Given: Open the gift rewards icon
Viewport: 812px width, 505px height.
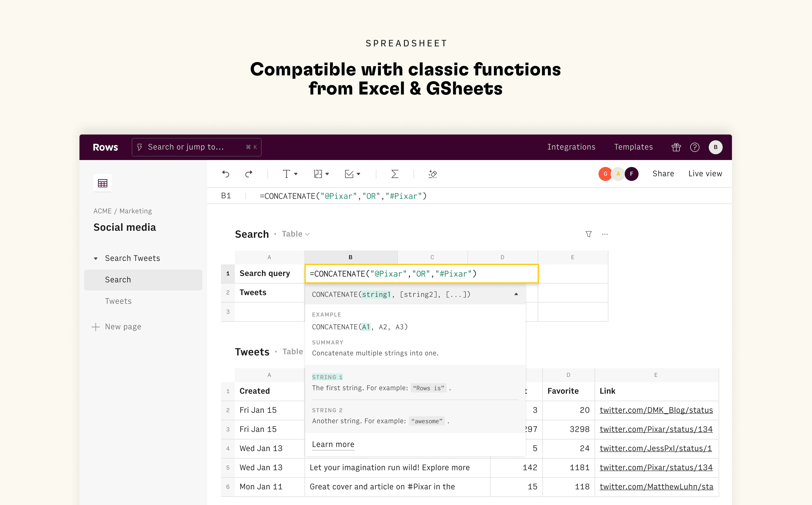Looking at the screenshot, I should pos(676,147).
